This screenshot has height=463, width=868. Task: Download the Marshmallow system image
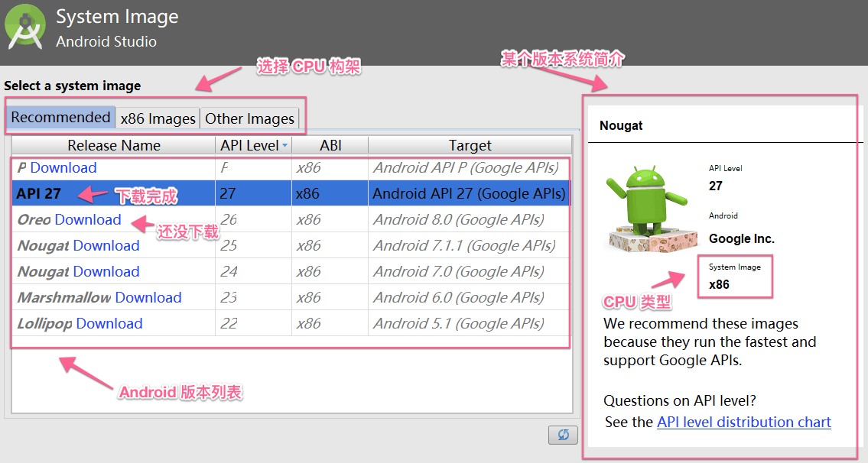tap(148, 298)
